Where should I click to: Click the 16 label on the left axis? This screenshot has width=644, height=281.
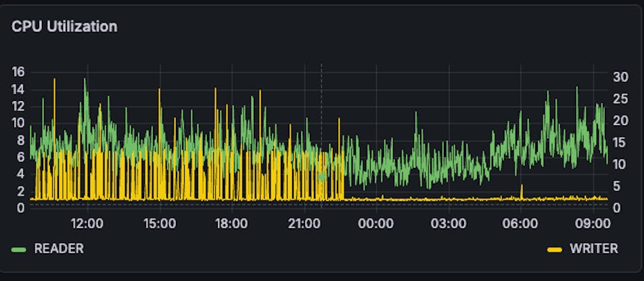[x=18, y=72]
